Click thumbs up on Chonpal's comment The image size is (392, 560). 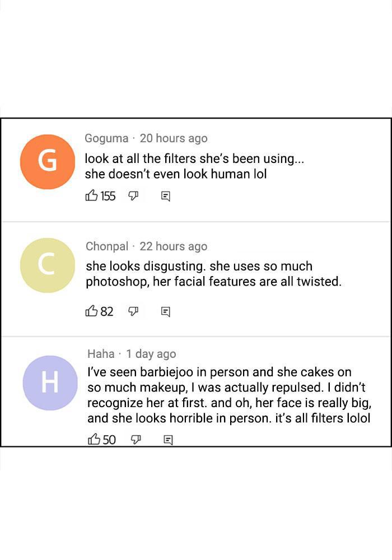[x=92, y=311]
